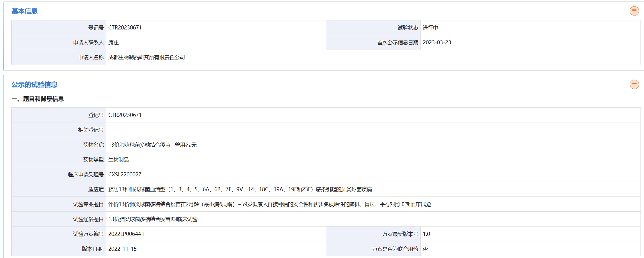
Task: Collapse the 基本信息 section with the minus icon
Action: [x=634, y=11]
